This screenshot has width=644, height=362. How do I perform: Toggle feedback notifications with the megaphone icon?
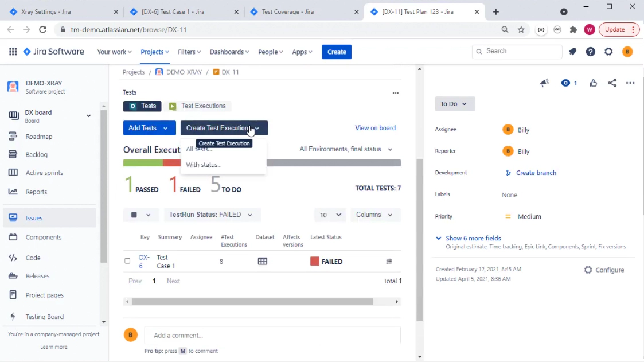point(544,83)
